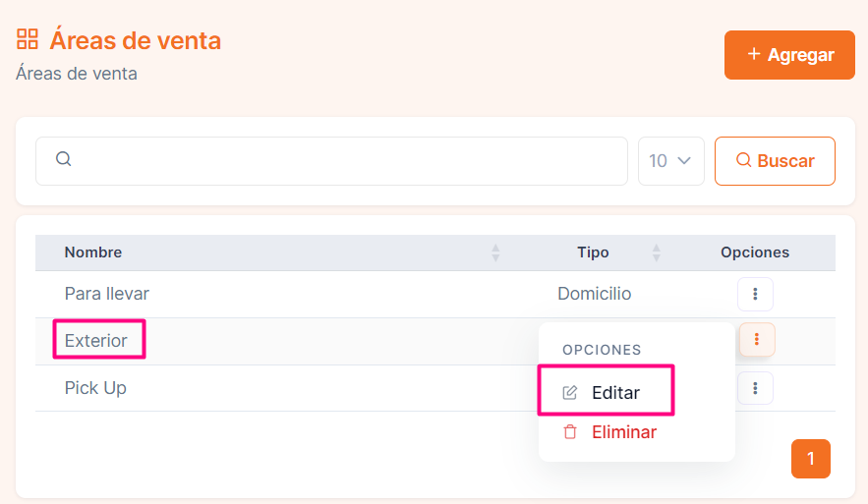Viewport: 868px width, 504px height.
Task: Click the Tipo column header
Action: click(593, 252)
